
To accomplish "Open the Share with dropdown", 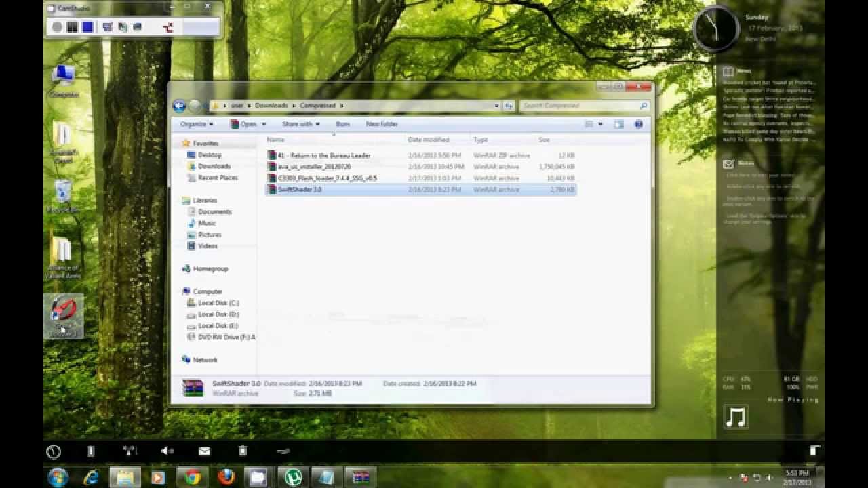I will tap(301, 124).
